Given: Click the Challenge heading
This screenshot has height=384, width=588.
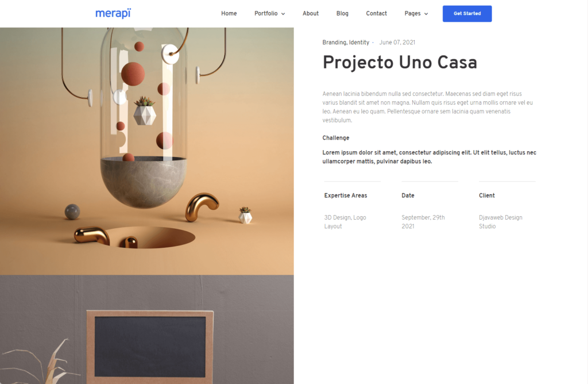Looking at the screenshot, I should [335, 138].
